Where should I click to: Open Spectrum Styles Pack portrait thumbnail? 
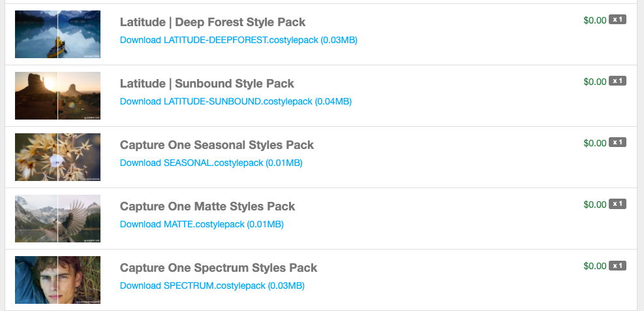[x=58, y=280]
